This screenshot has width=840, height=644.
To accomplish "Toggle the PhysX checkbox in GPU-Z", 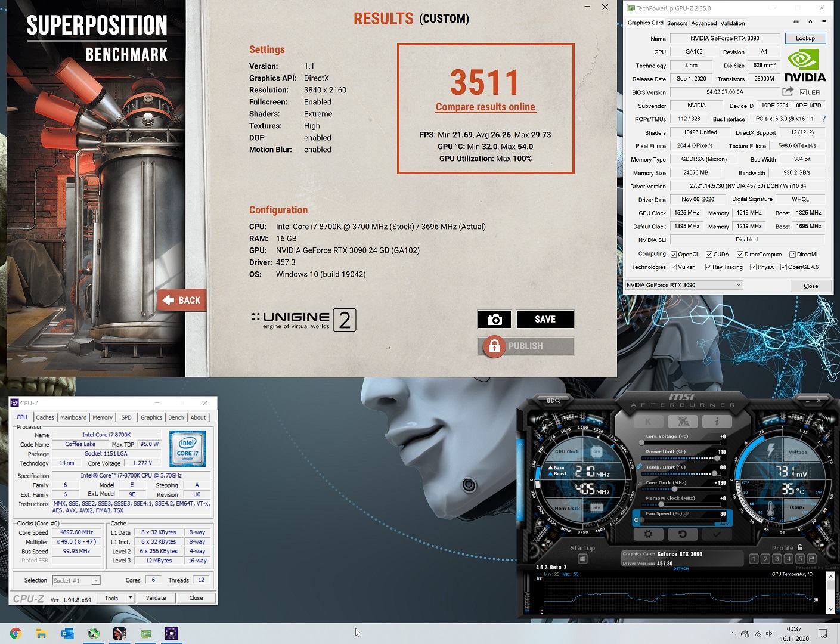I will tap(753, 267).
